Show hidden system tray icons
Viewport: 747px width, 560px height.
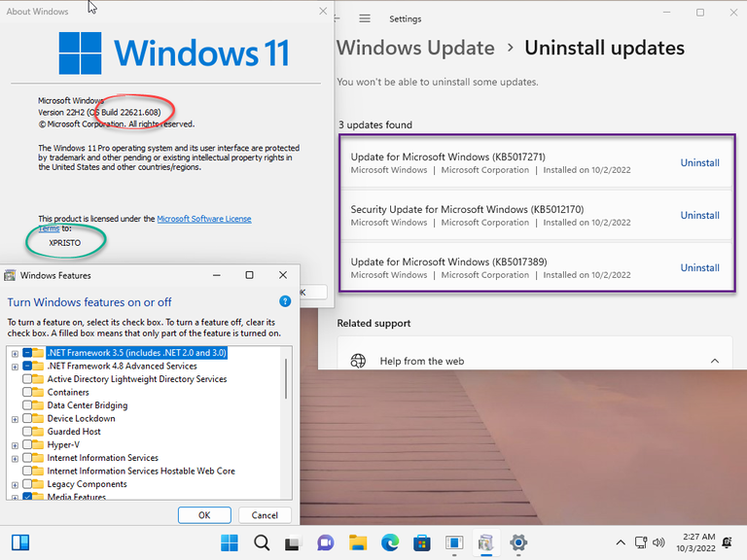[621, 542]
